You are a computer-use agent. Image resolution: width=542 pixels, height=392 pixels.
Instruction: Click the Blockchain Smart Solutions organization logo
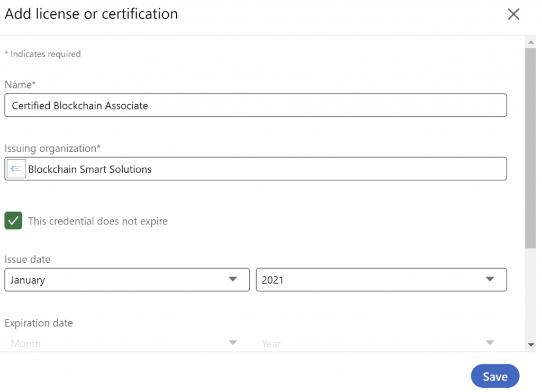(x=16, y=168)
